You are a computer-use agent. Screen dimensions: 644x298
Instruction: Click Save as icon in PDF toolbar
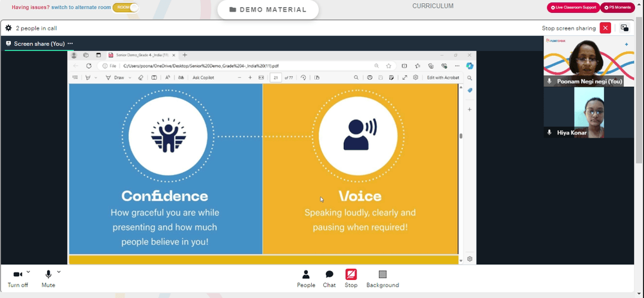coord(392,77)
